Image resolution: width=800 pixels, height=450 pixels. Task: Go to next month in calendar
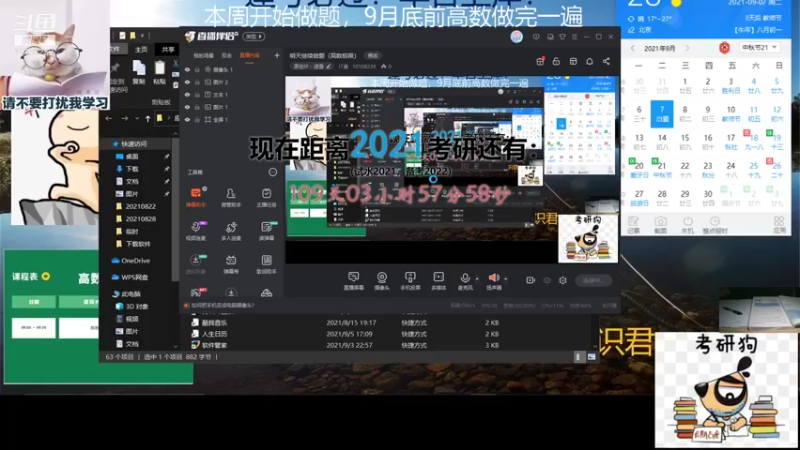point(687,48)
